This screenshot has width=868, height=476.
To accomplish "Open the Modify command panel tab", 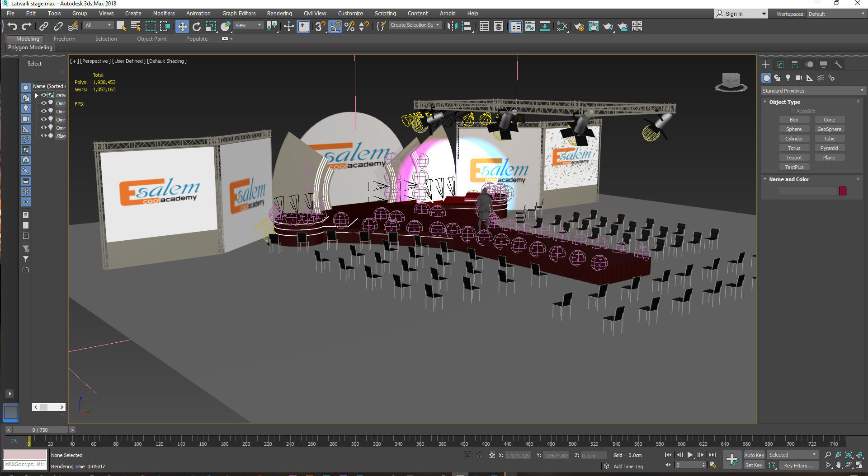I will click(x=780, y=64).
